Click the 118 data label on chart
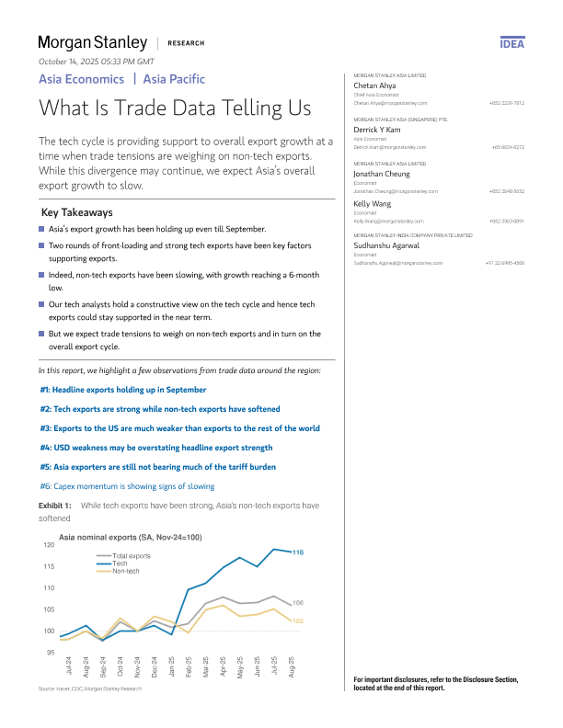 298,552
